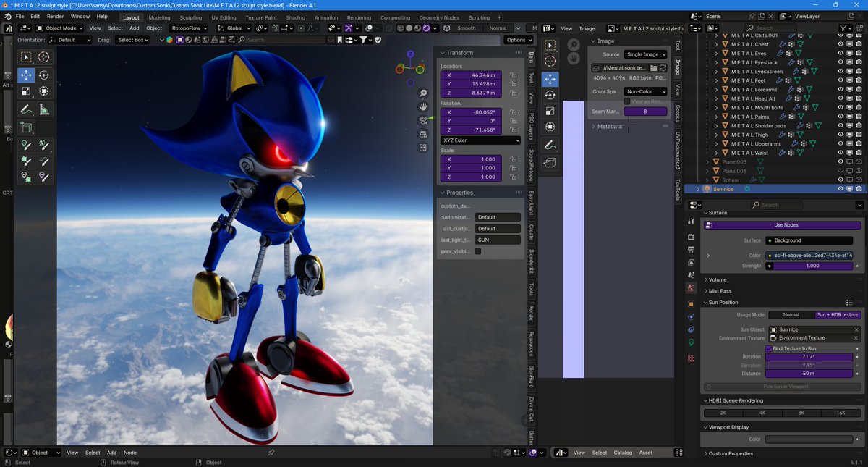Screen dimensions: 868x467
Task: Collapse the Sun Position panel
Action: 723,302
